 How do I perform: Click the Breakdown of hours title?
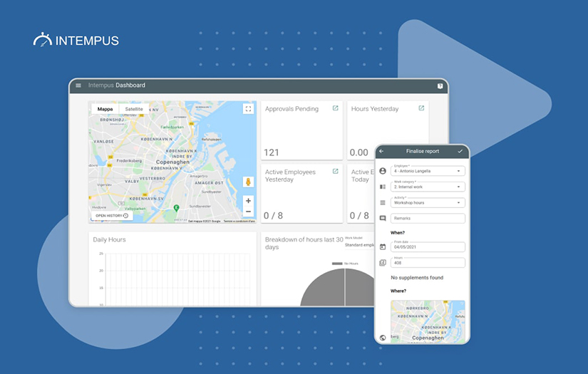(x=304, y=243)
